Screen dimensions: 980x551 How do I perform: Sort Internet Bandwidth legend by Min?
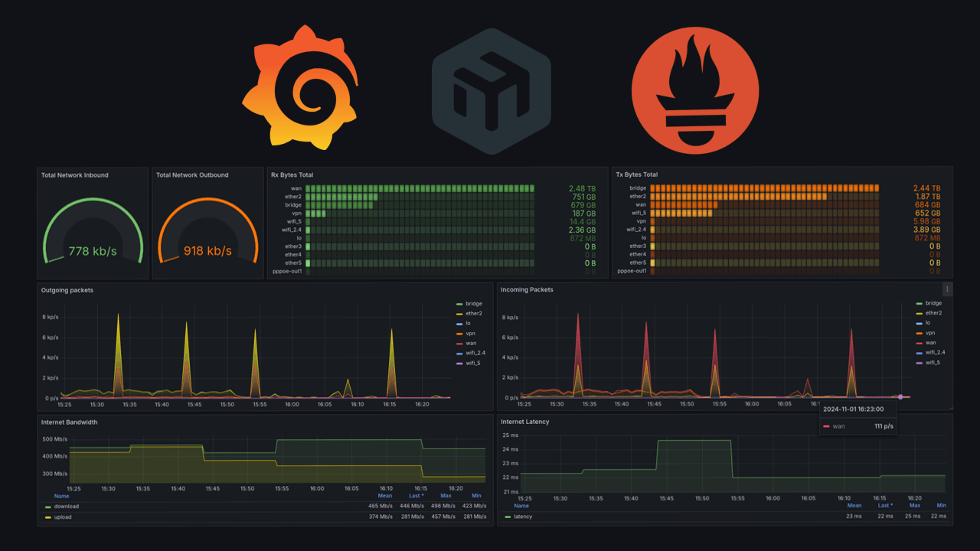point(477,496)
